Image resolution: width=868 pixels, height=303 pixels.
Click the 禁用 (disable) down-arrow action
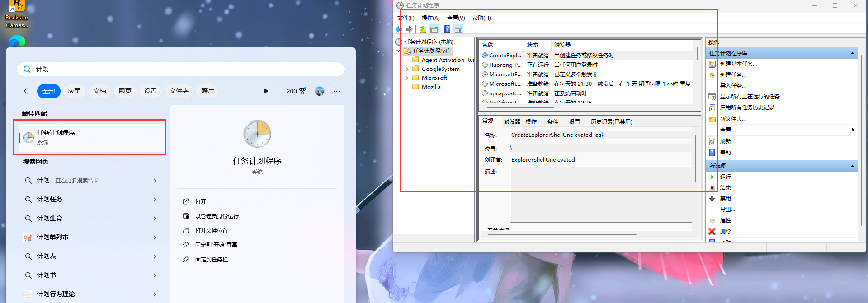[725, 199]
